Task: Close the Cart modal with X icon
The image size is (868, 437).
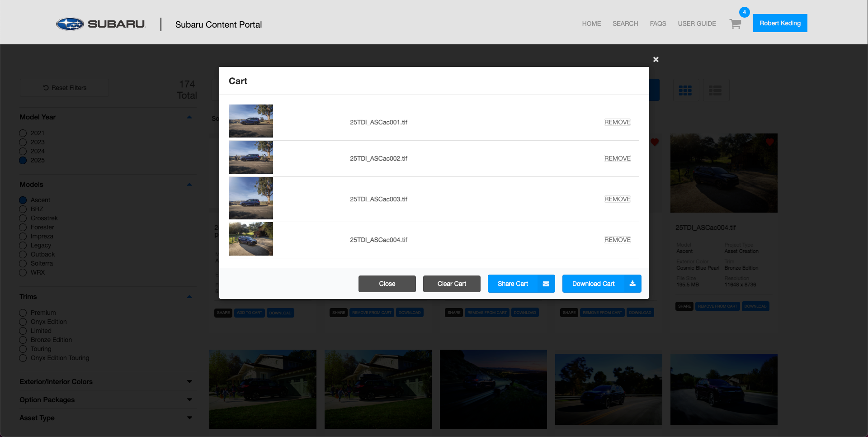Action: [656, 59]
